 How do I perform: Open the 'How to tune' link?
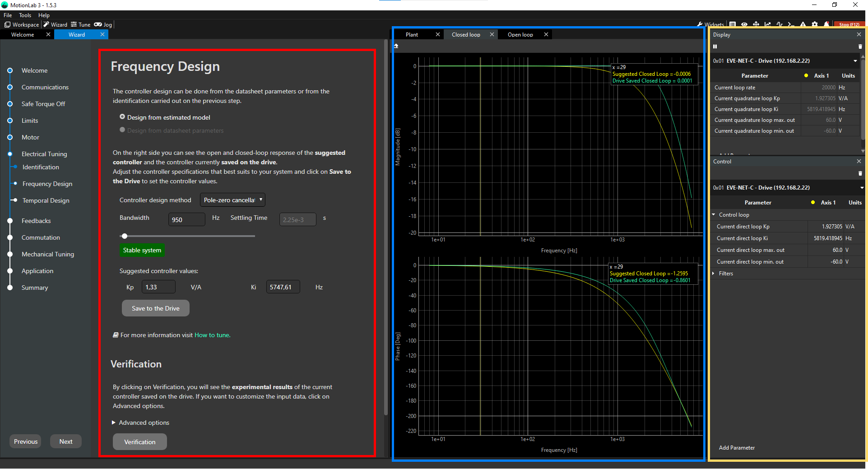(212, 335)
